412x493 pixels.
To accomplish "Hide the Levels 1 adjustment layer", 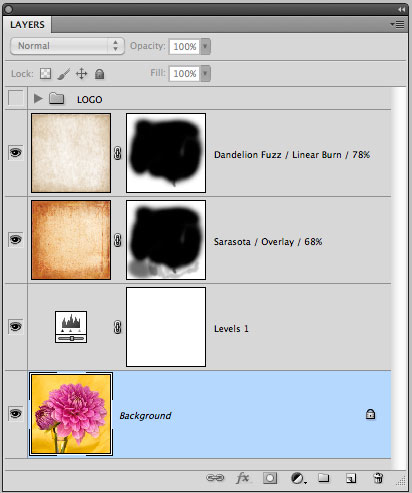I will click(x=16, y=327).
